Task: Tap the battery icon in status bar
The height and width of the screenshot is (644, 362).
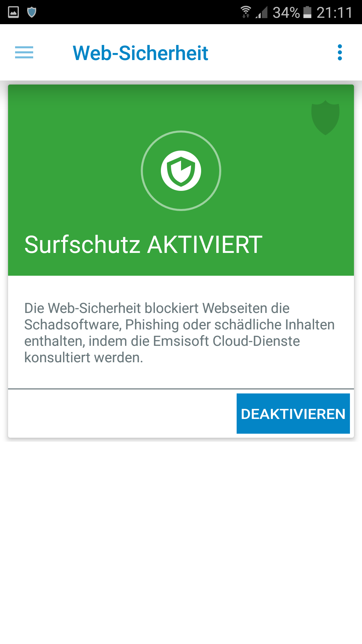Action: tap(307, 12)
